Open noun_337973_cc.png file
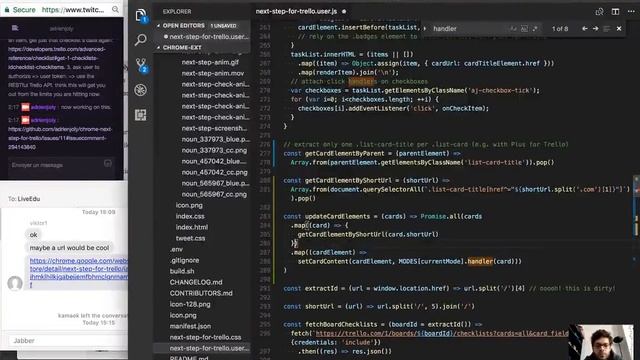Screen dimensions: 640x360 coord(214,150)
